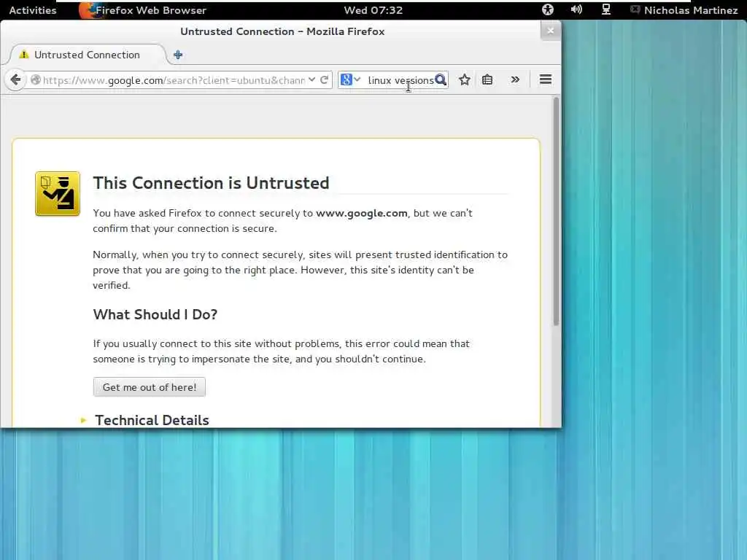Viewport: 747px width, 560px height.
Task: Open the volume control icon
Action: 576,9
